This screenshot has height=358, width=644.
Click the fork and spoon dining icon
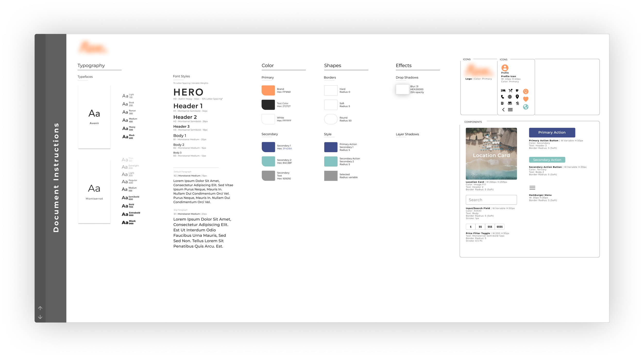coord(510,91)
